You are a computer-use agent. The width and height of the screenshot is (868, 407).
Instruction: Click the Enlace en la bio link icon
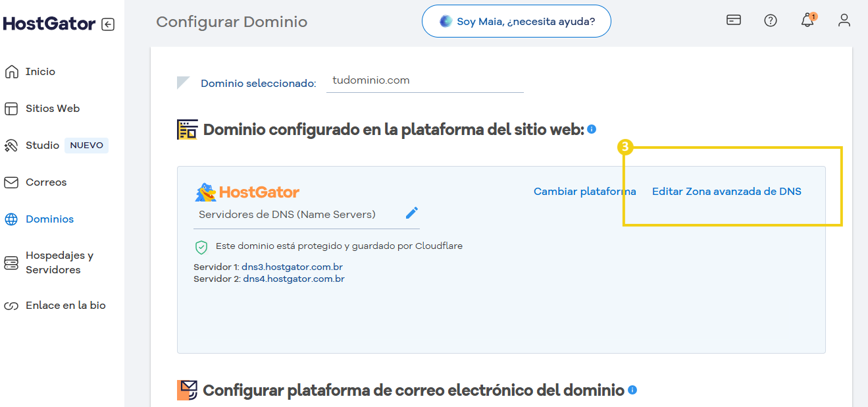tap(11, 306)
